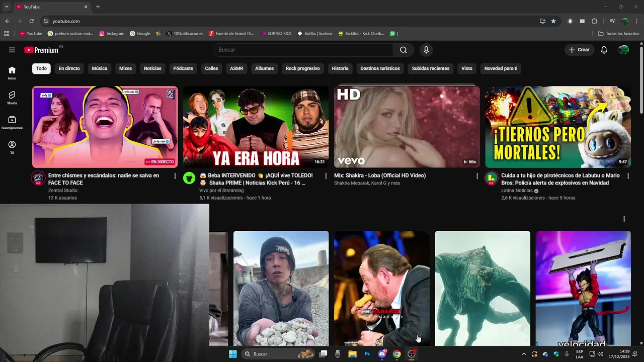This screenshot has width=644, height=362.
Task: Select the Noticias filter chip
Action: pyautogui.click(x=152, y=68)
